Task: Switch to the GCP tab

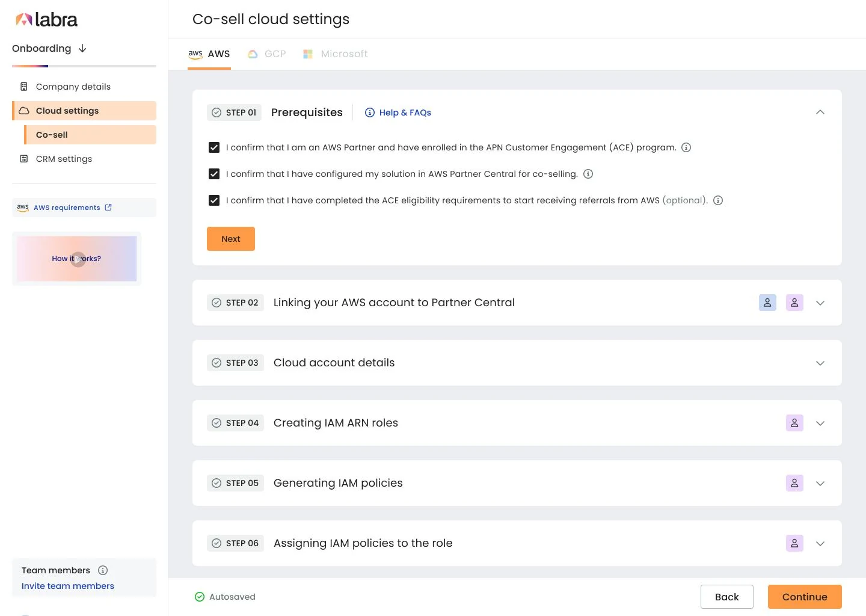Action: (x=266, y=54)
